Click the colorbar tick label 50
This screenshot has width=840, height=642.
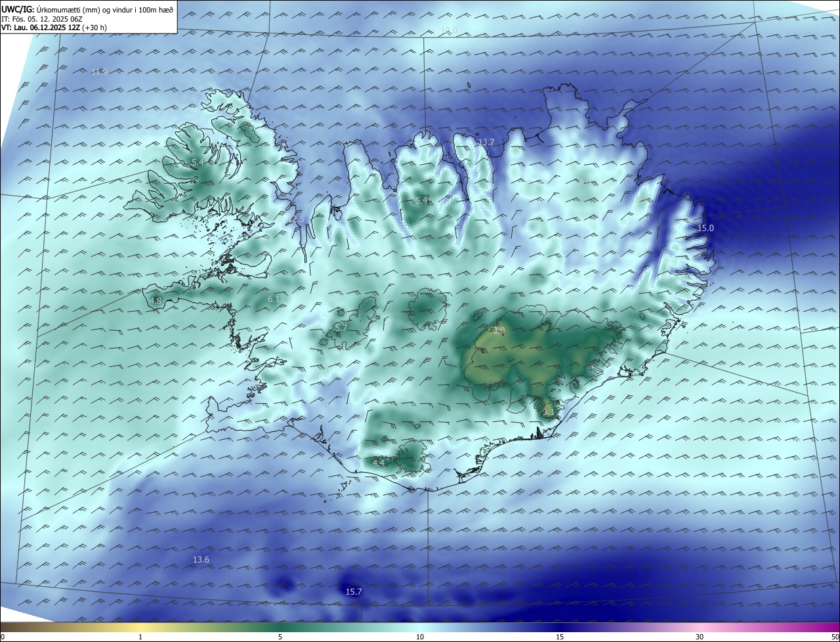coord(835,637)
